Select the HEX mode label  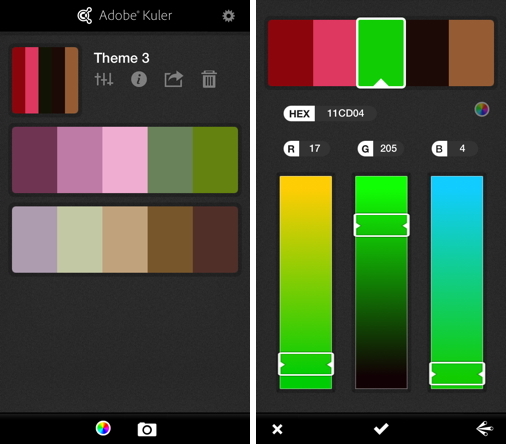pos(299,114)
